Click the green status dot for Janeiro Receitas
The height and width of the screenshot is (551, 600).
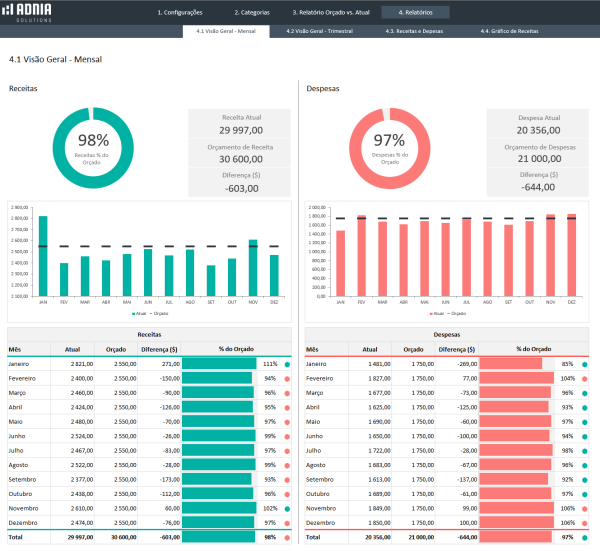coord(287,364)
